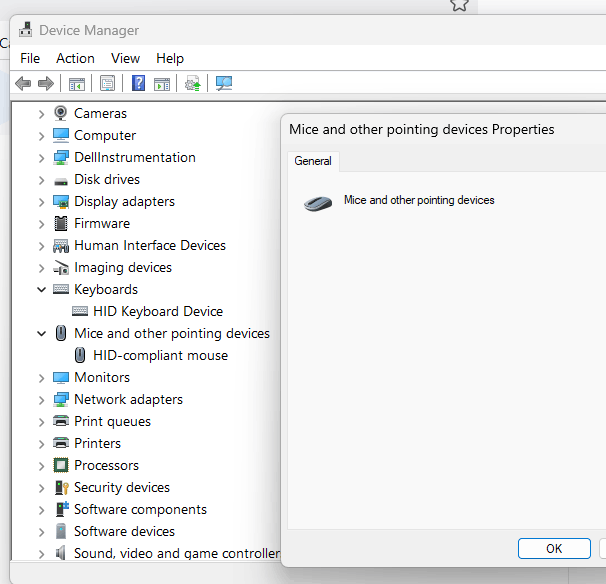Select the Human Interface Devices label
606x584 pixels.
point(150,245)
